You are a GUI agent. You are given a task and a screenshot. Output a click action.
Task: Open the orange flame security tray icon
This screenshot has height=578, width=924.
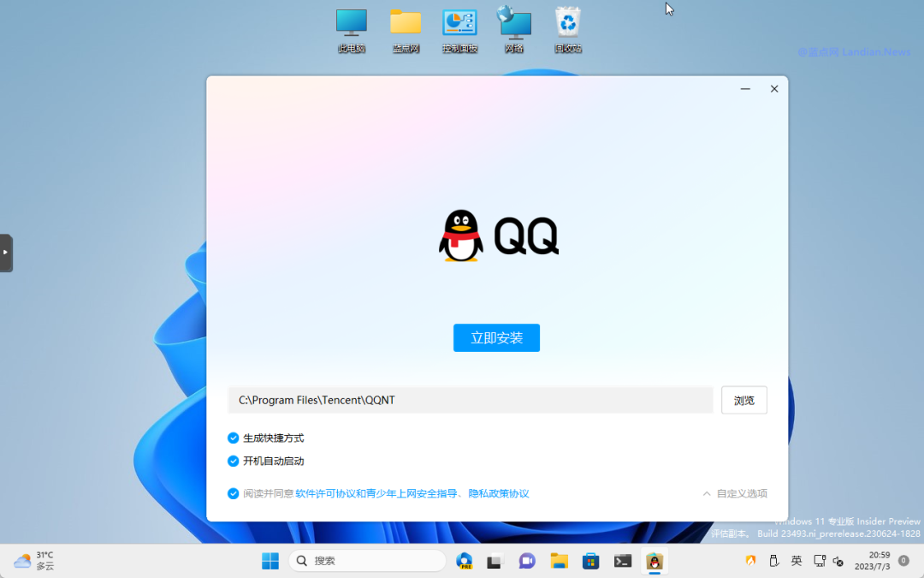(750, 560)
